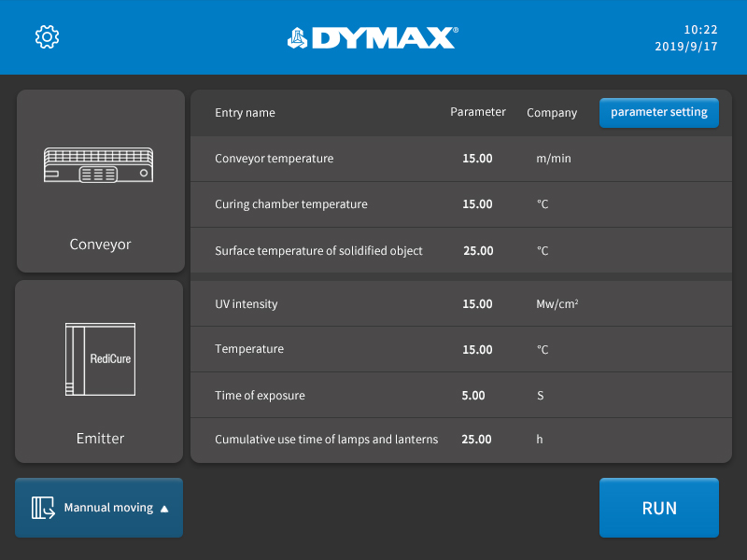Click the Company column header
This screenshot has height=560, width=747.
click(552, 113)
